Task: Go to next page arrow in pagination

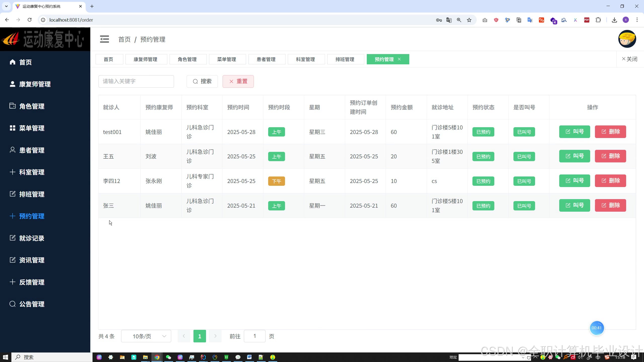Action: (215, 336)
